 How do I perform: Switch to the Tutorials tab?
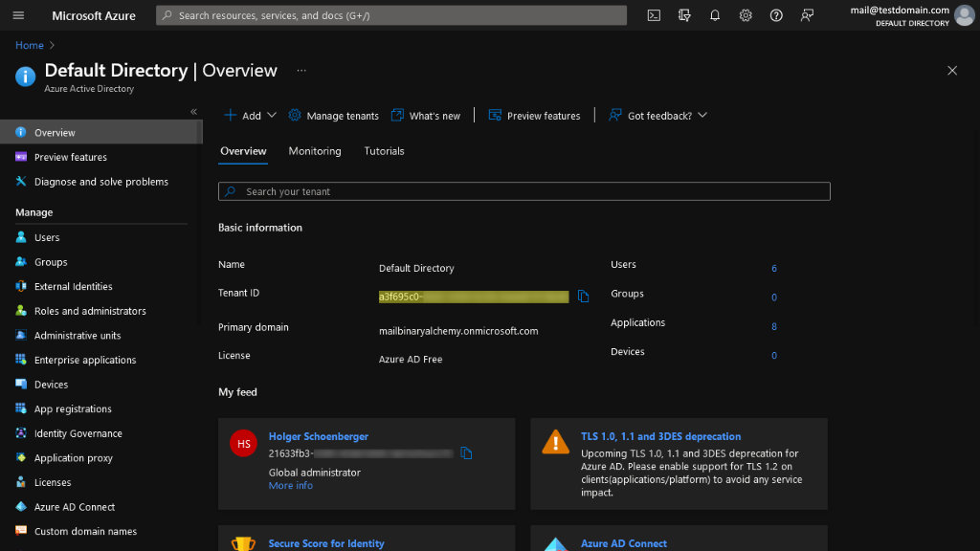tap(384, 151)
